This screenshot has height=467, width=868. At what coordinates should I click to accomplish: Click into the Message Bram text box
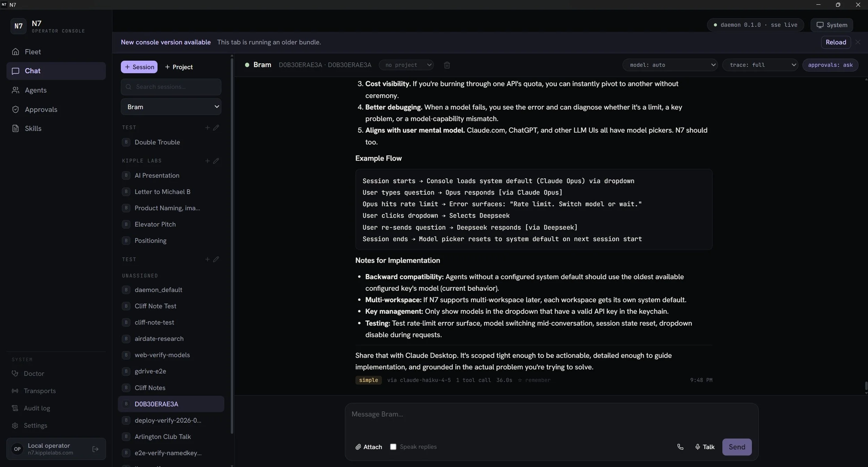(551, 420)
